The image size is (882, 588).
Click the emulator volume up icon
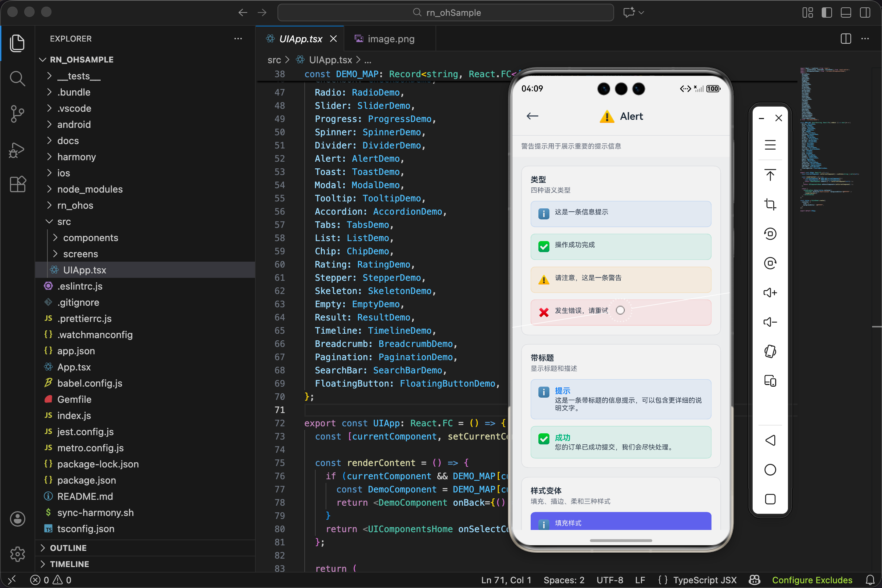point(770,293)
